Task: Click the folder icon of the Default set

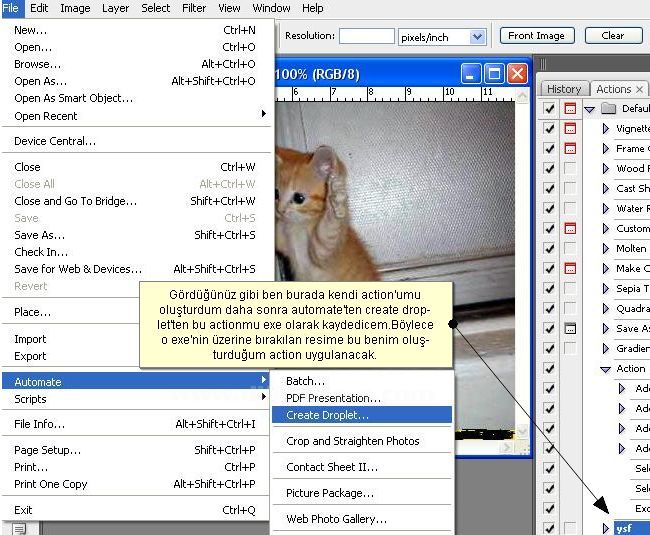Action: point(609,109)
